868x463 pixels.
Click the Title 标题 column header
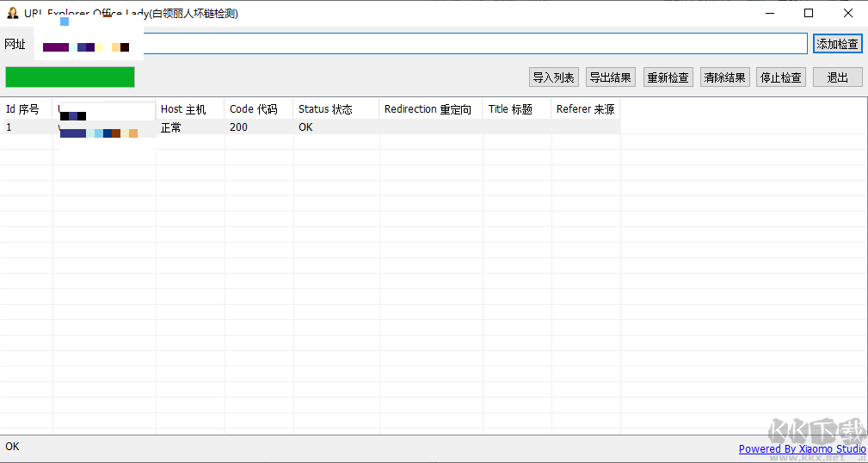pos(516,109)
